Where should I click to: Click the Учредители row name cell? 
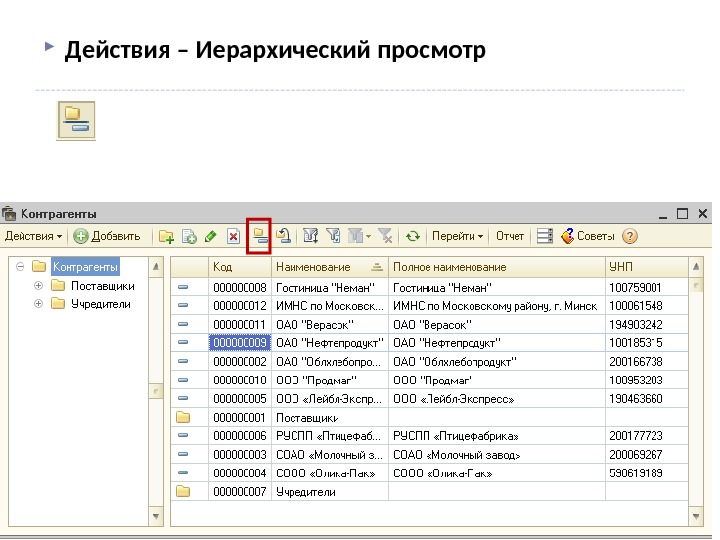pos(330,492)
